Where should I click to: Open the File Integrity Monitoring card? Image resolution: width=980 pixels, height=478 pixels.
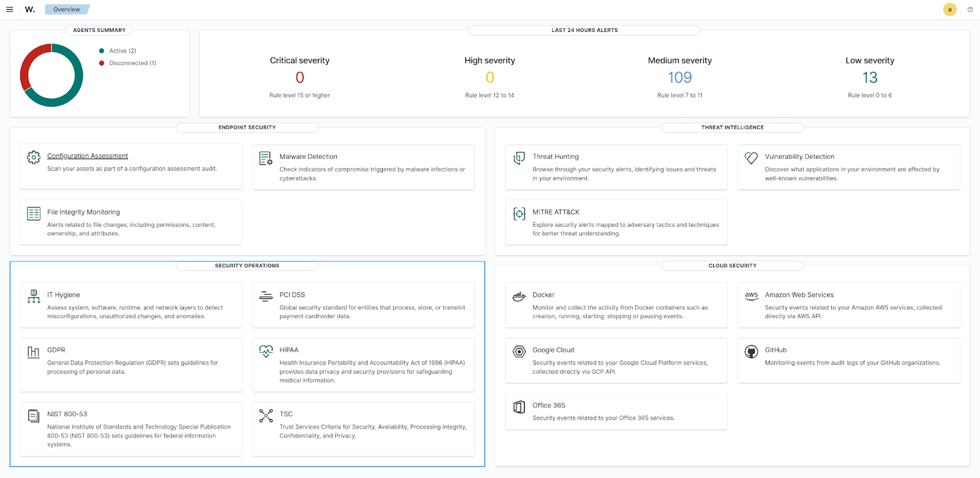click(x=83, y=212)
